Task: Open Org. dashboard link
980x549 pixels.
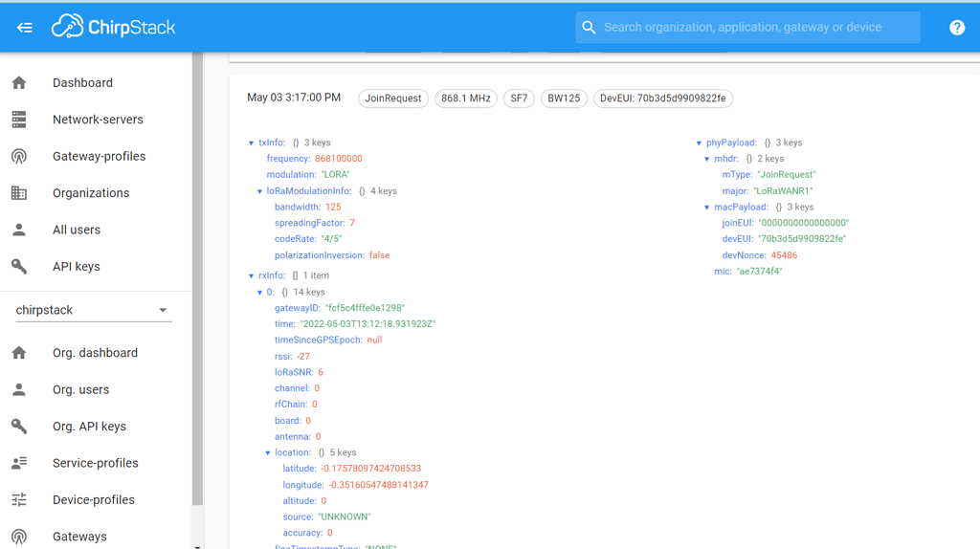Action: click(x=96, y=353)
